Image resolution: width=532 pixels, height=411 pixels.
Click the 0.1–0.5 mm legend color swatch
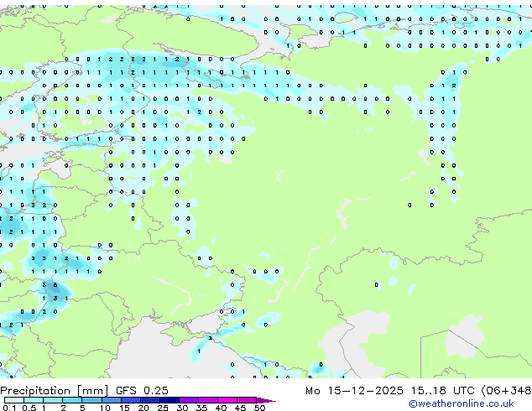(14, 400)
